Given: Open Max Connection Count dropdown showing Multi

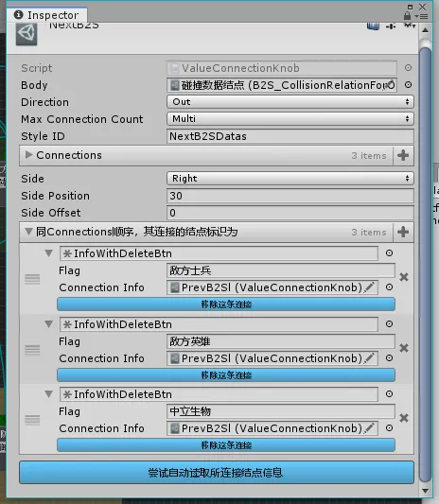Looking at the screenshot, I should (290, 119).
